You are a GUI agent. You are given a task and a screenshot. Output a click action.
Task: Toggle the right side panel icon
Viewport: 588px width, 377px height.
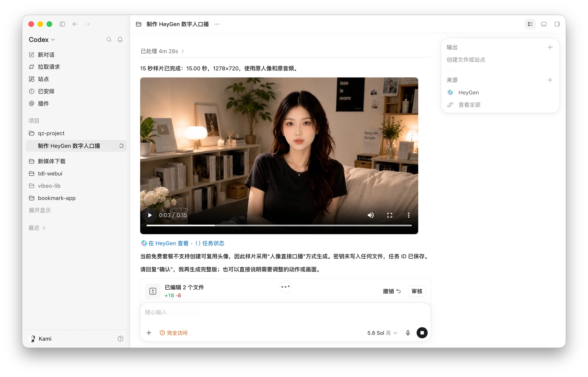[x=557, y=24]
